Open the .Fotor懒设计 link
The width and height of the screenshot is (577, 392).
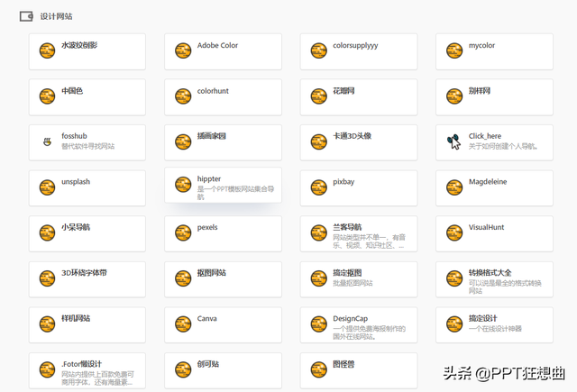[82, 364]
